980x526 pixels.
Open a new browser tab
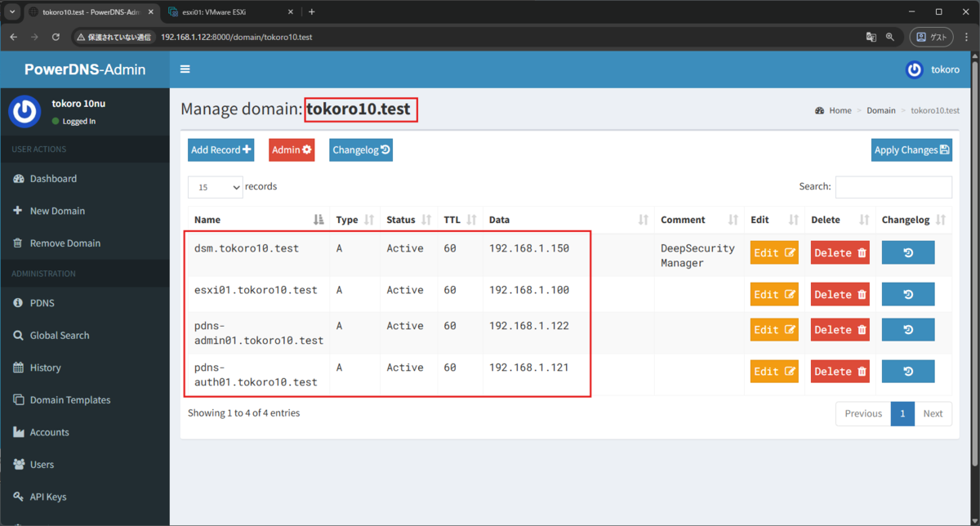pyautogui.click(x=311, y=11)
